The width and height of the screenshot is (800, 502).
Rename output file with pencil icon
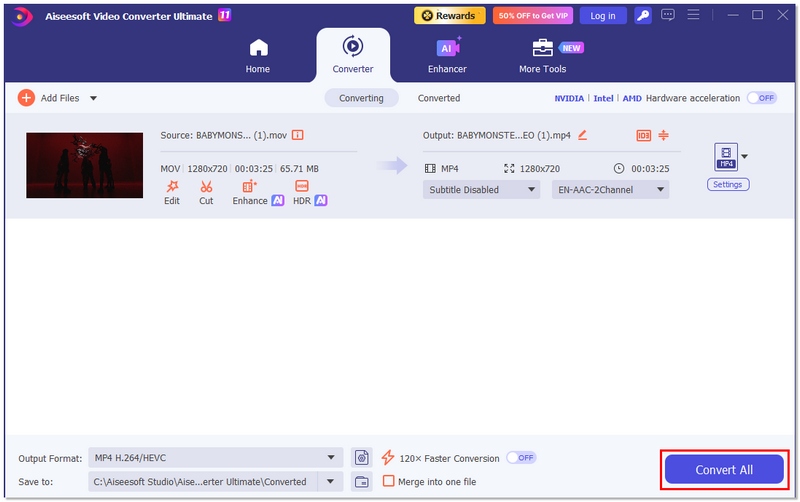[x=582, y=135]
